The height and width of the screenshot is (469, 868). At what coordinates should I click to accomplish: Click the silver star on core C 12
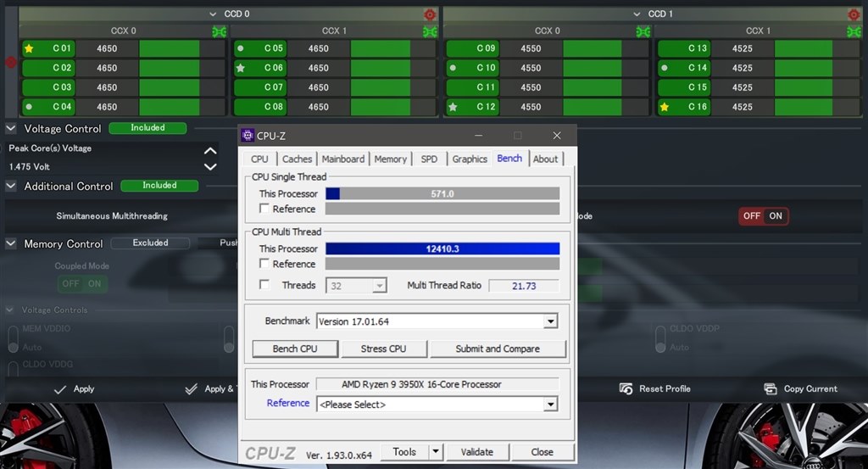pos(453,107)
